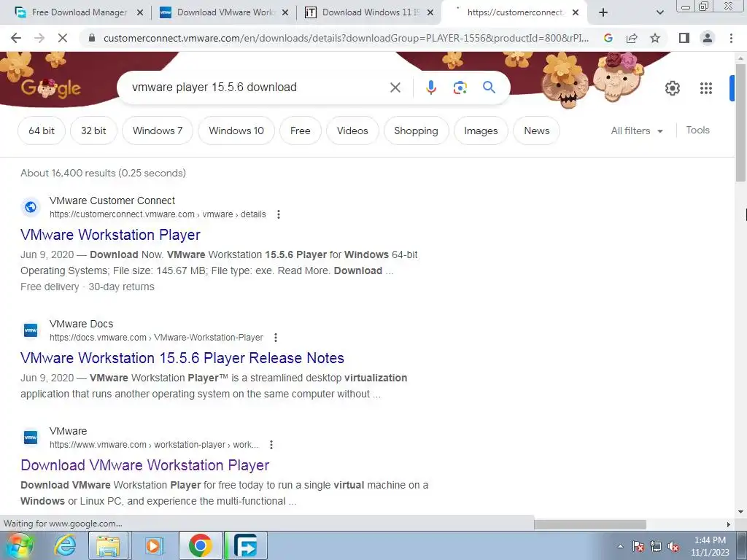The image size is (747, 560).
Task: Open more options for Customer Connect result
Action: [279, 214]
